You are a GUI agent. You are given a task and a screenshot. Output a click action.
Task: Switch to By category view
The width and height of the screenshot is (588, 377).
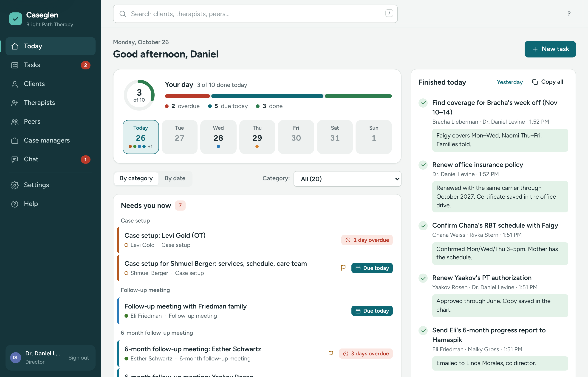click(x=136, y=178)
